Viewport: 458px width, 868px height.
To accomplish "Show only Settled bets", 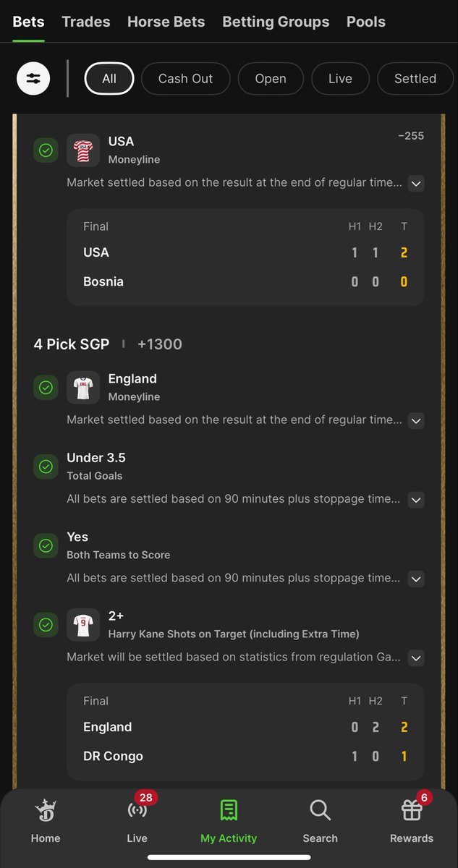I will tap(415, 79).
